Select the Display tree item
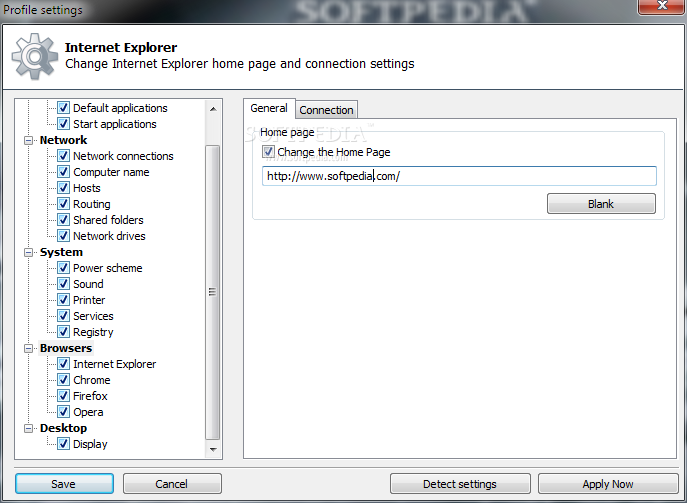The height and width of the screenshot is (503, 687). click(x=90, y=444)
